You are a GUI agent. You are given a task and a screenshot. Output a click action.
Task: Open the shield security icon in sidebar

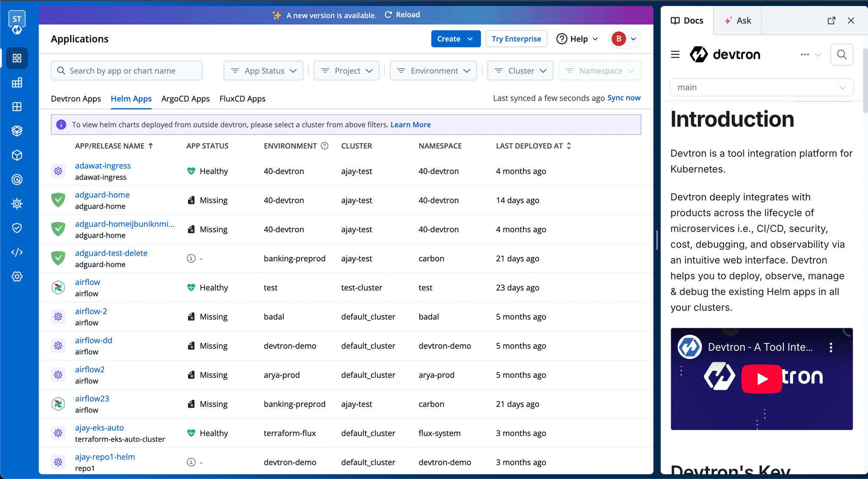pos(17,228)
